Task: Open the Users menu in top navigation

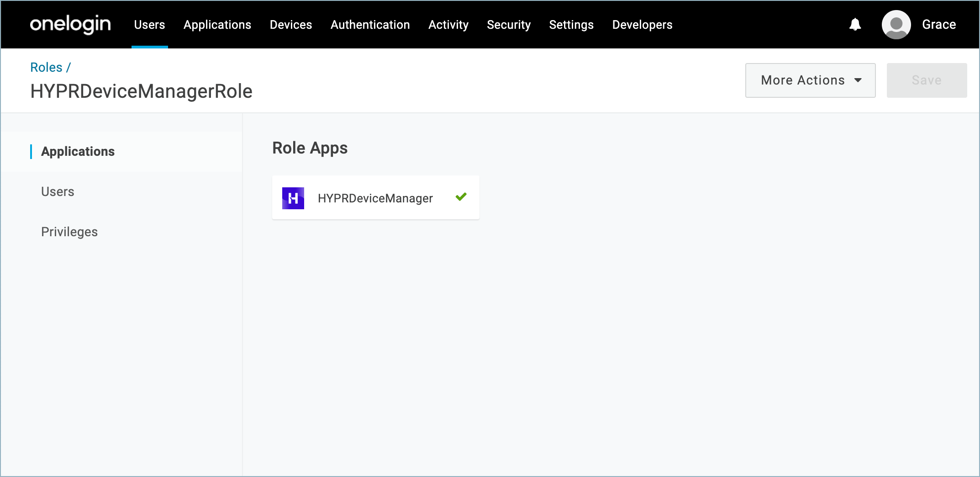Action: point(149,25)
